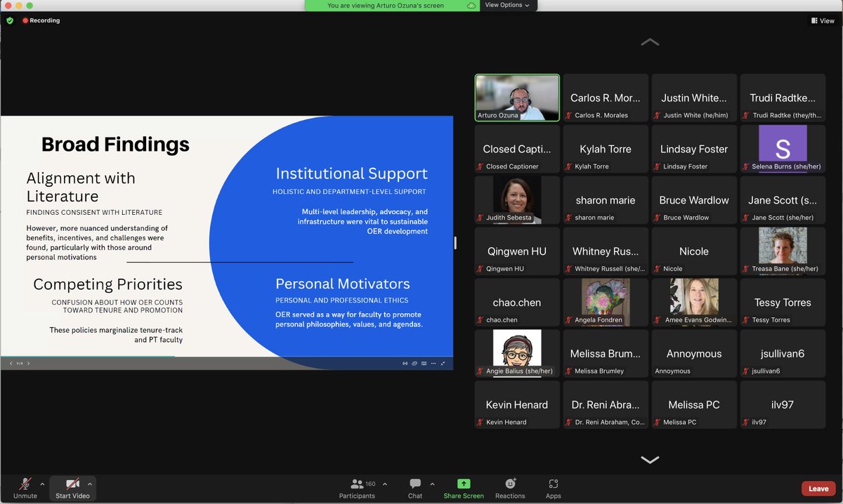Click the slide fullscreen expand icon
Image resolution: width=843 pixels, height=504 pixels.
coord(443,364)
